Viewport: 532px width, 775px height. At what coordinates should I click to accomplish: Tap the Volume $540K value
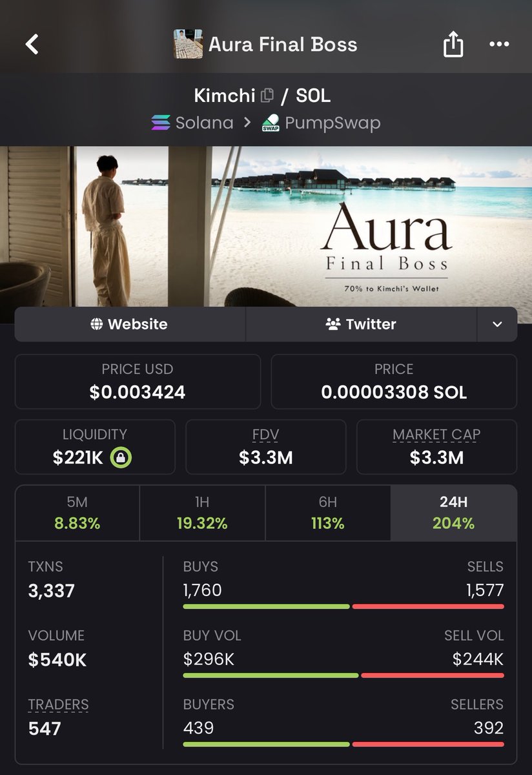pyautogui.click(x=57, y=660)
